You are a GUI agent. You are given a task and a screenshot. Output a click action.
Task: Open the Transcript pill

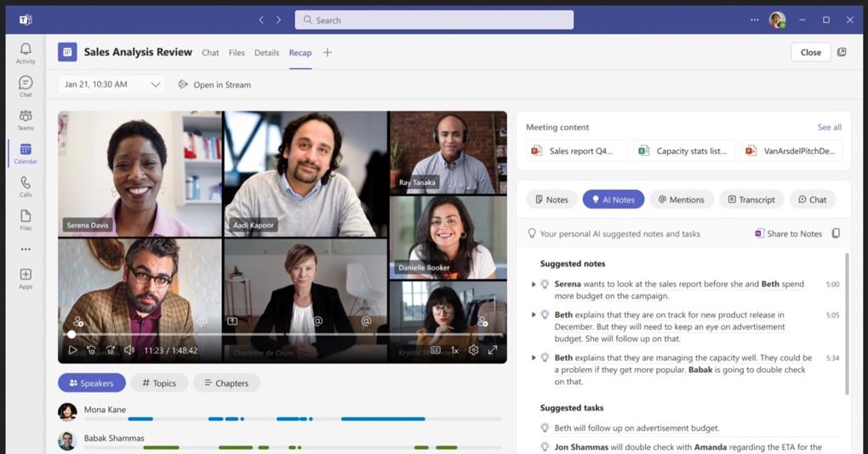(751, 199)
